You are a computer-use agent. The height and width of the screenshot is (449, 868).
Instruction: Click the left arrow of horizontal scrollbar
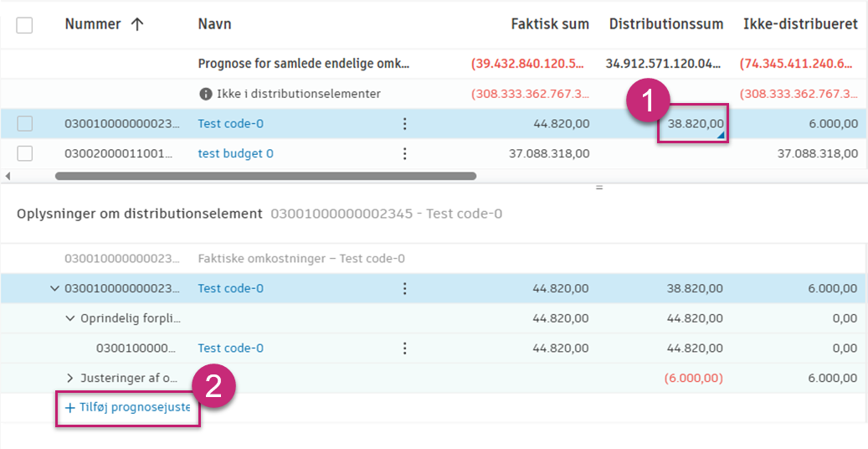point(8,176)
